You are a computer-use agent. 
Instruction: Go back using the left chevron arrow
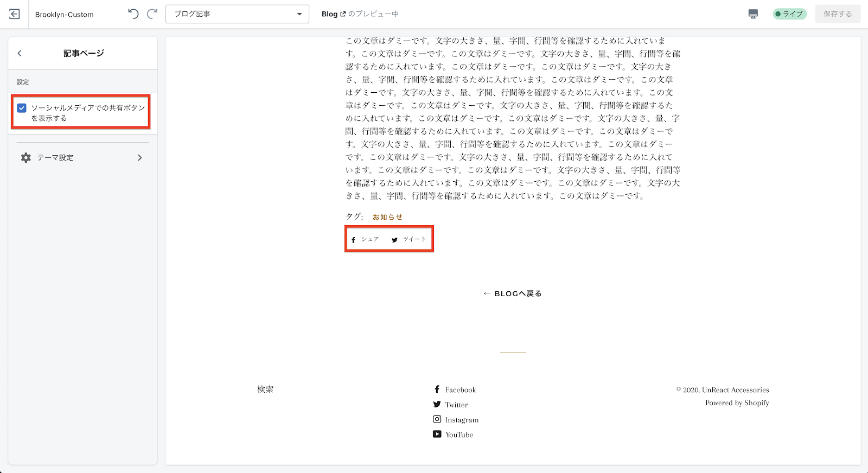(20, 53)
